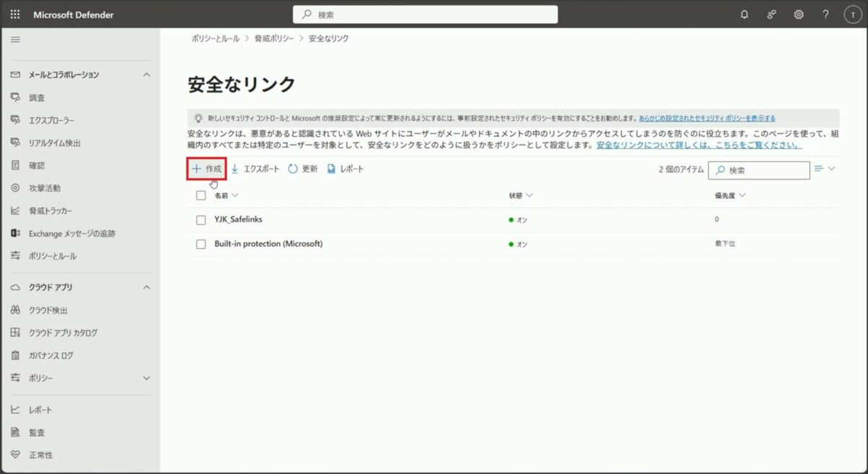Click the 作成 create button
Image resolution: width=868 pixels, height=474 pixels.
207,169
